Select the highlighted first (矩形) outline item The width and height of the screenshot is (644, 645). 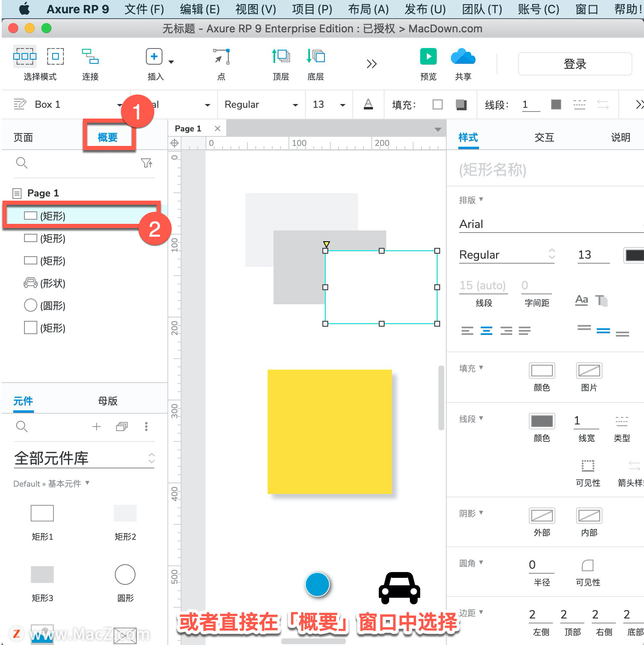point(85,216)
